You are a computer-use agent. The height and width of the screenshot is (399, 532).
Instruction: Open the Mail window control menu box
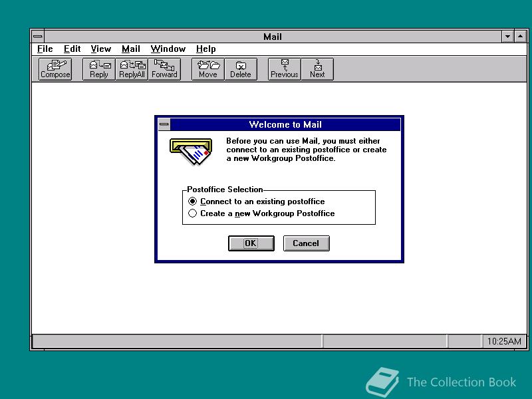tap(38, 37)
